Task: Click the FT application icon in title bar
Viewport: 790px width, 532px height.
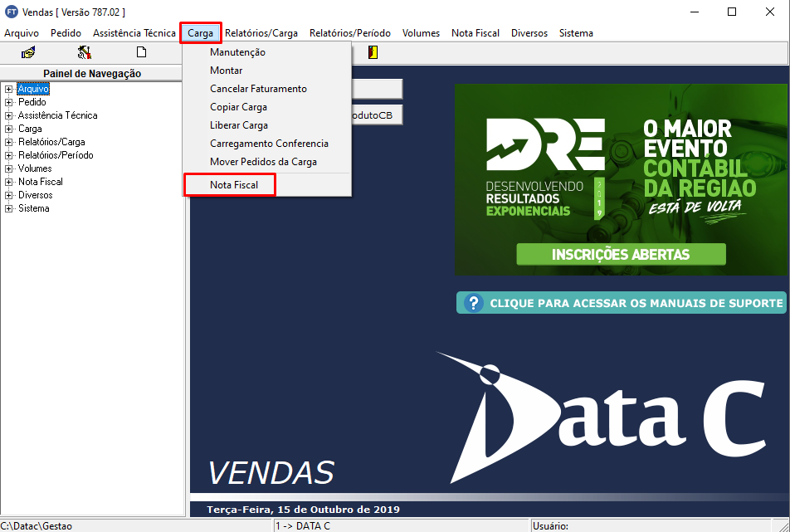Action: pyautogui.click(x=11, y=12)
